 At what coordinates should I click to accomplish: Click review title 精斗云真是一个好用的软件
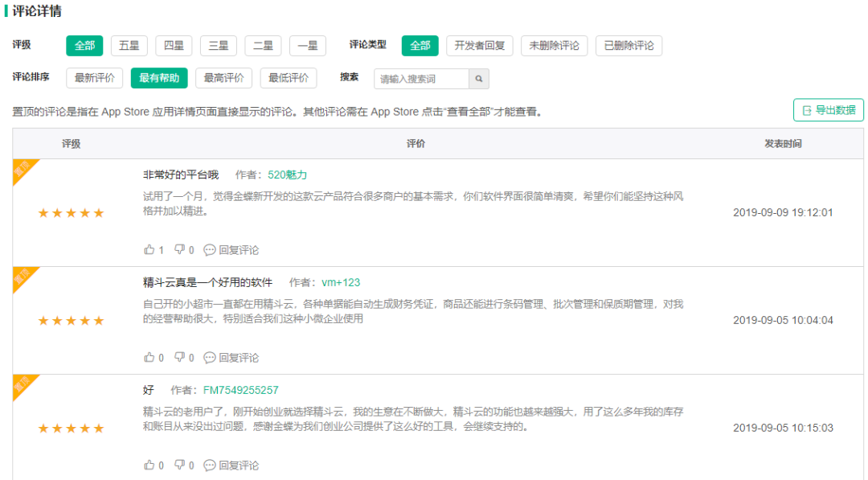coord(207,282)
